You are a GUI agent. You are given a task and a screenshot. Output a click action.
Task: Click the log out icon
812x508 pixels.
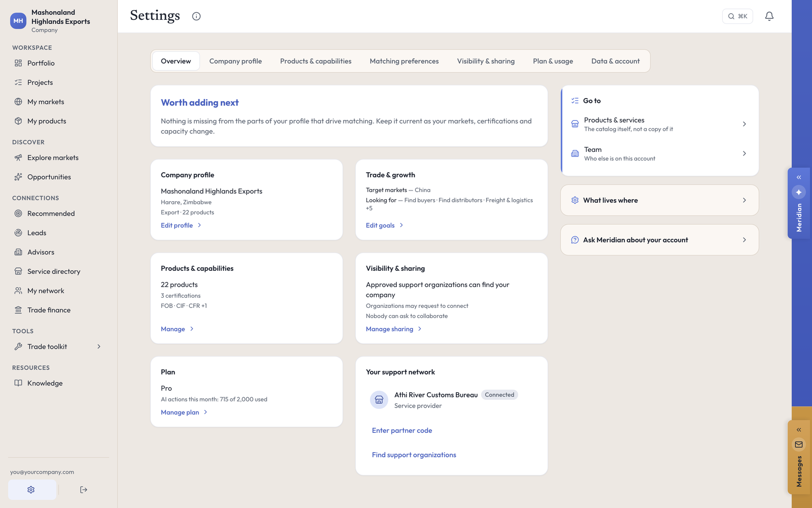[84, 490]
